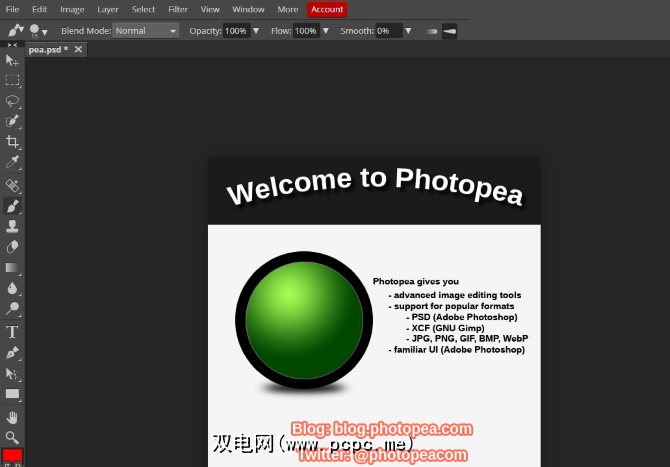Click the red foreground color swatch
The height and width of the screenshot is (467, 670).
[12, 456]
